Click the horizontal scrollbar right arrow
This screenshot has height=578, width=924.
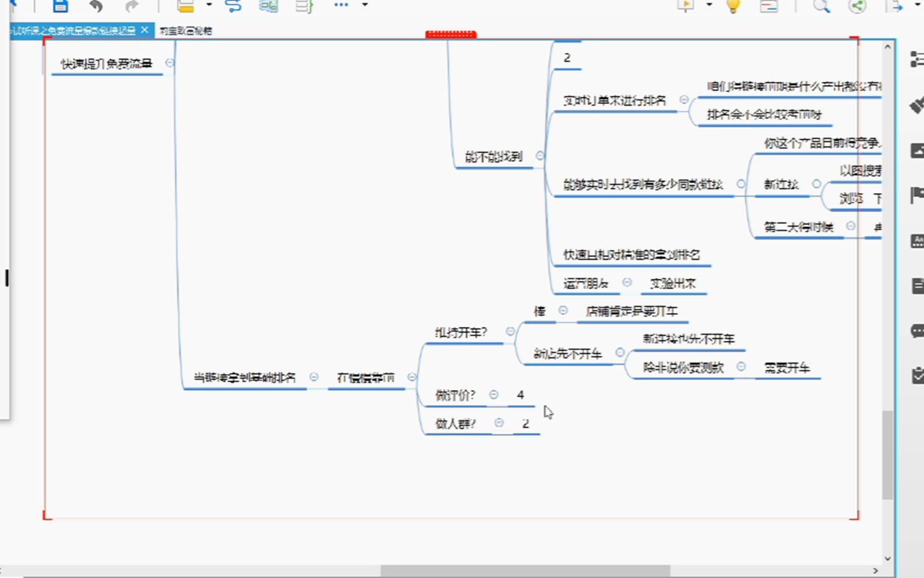875,571
